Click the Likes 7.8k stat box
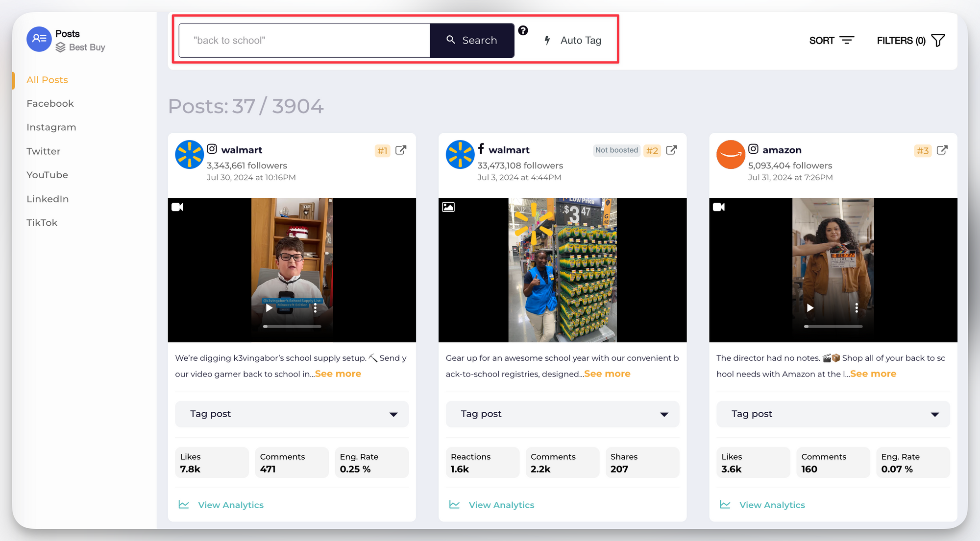The width and height of the screenshot is (980, 541). point(212,462)
